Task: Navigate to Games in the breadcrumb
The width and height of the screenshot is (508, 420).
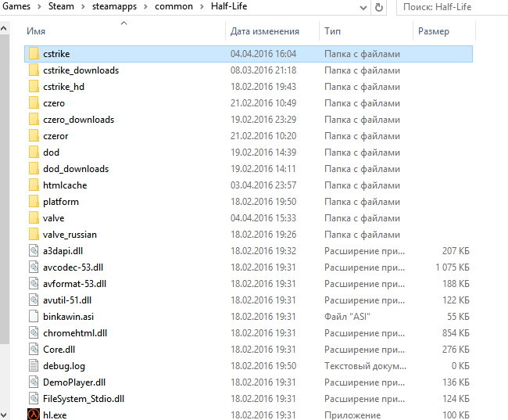Action: point(16,6)
